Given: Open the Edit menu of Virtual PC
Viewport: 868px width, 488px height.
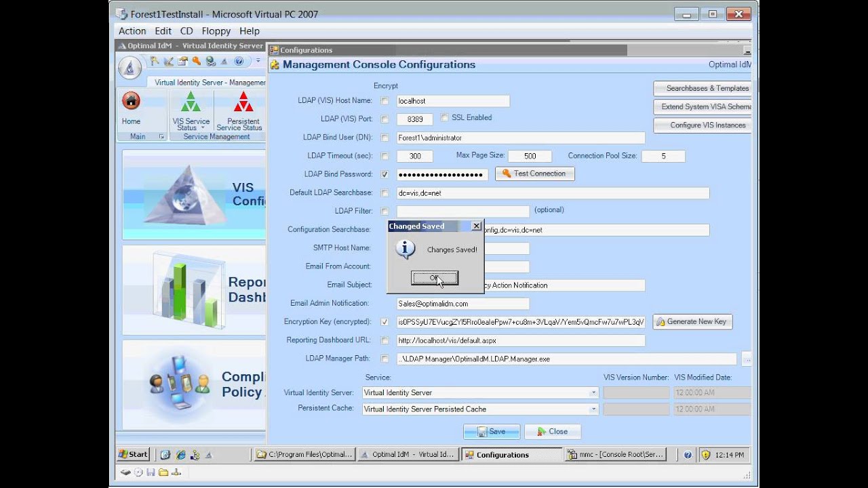Looking at the screenshot, I should 163,31.
